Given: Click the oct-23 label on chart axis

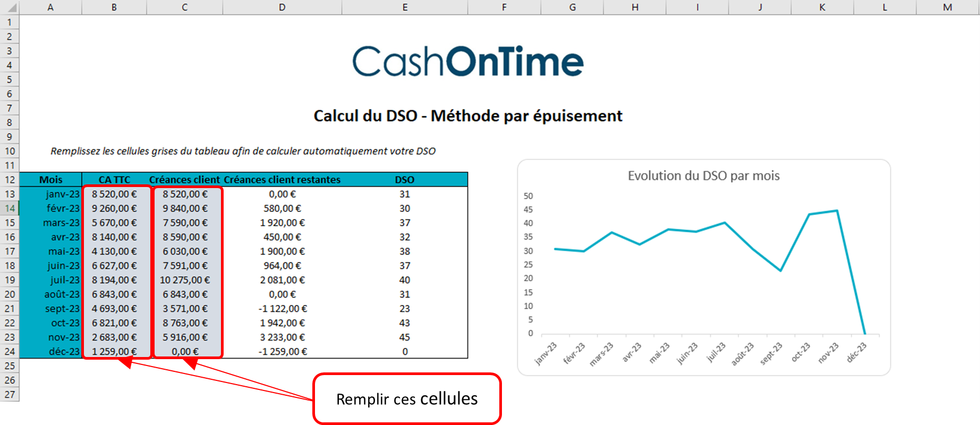Looking at the screenshot, I should coord(800,352).
